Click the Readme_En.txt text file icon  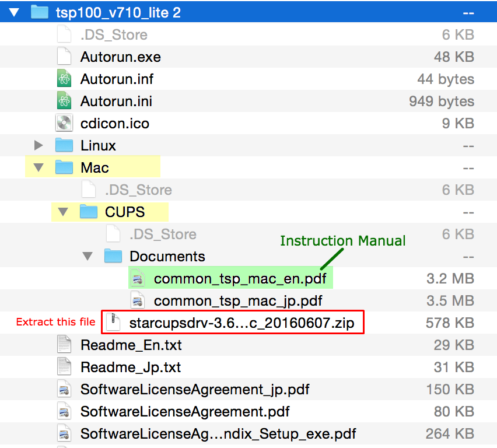[x=64, y=344]
